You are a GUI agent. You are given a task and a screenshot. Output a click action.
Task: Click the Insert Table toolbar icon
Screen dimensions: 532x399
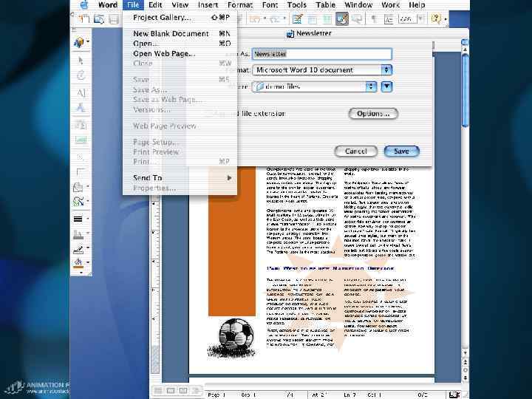[312, 19]
